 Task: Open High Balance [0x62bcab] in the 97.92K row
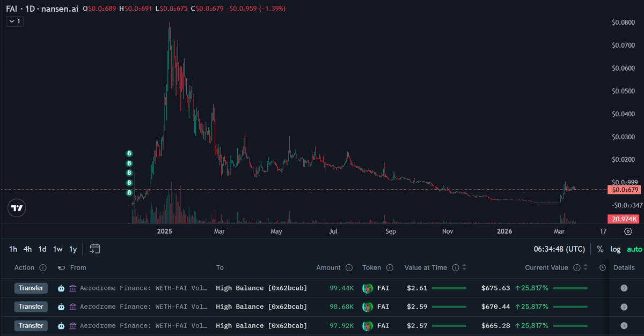pos(261,325)
